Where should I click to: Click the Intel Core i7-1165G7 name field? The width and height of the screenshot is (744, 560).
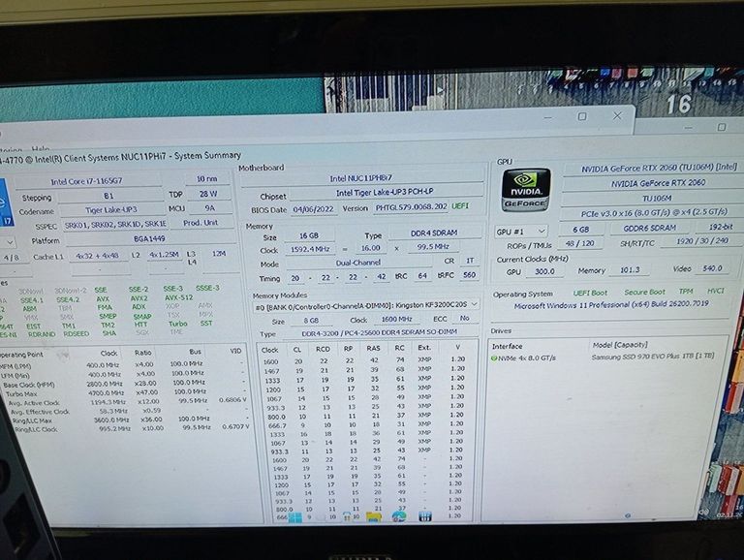86,181
